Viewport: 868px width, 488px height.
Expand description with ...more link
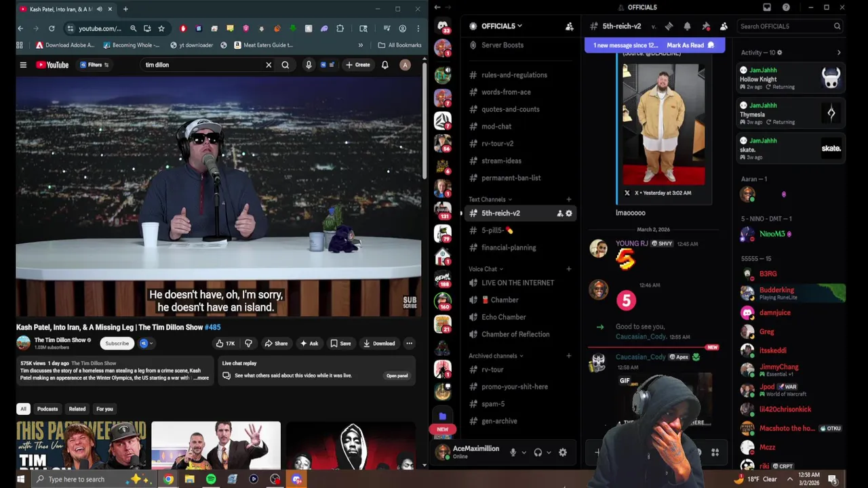tap(201, 378)
